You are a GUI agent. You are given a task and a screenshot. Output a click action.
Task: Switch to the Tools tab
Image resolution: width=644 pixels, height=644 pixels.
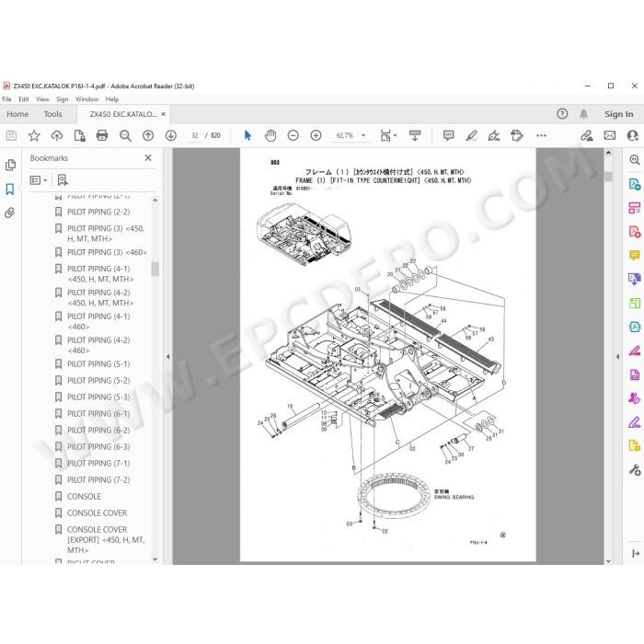coord(53,114)
